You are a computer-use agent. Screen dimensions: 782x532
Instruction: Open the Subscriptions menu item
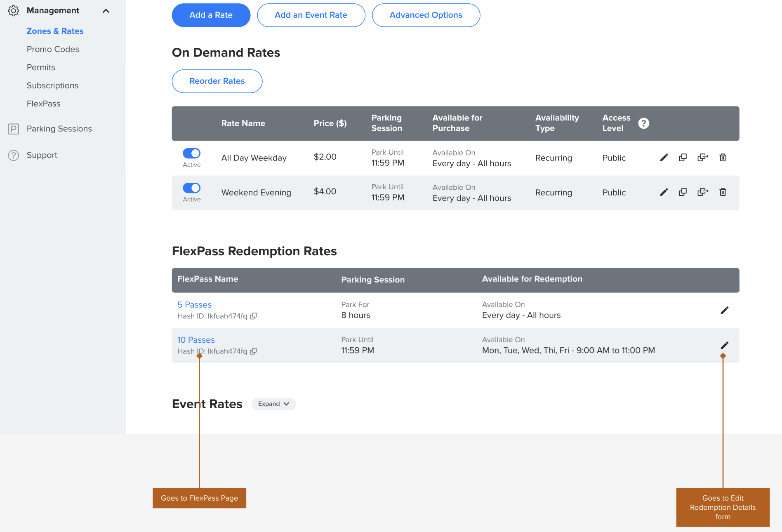tap(52, 85)
